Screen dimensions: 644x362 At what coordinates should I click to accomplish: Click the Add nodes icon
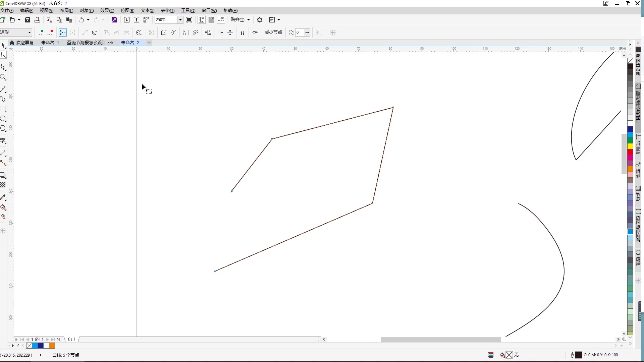(41, 33)
